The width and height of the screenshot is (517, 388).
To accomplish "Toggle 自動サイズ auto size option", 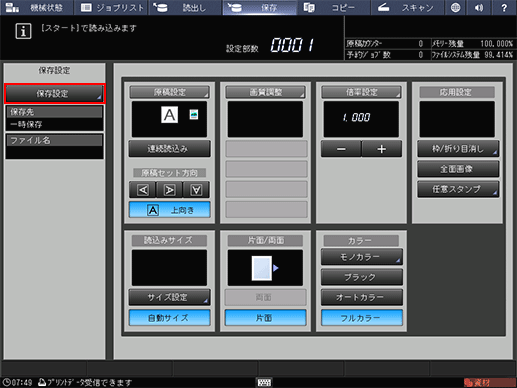I will (x=169, y=318).
